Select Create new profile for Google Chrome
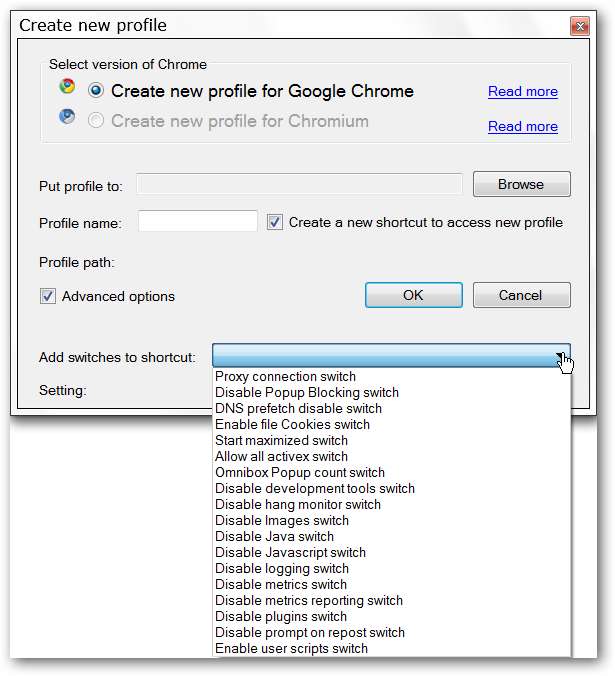 click(x=96, y=91)
